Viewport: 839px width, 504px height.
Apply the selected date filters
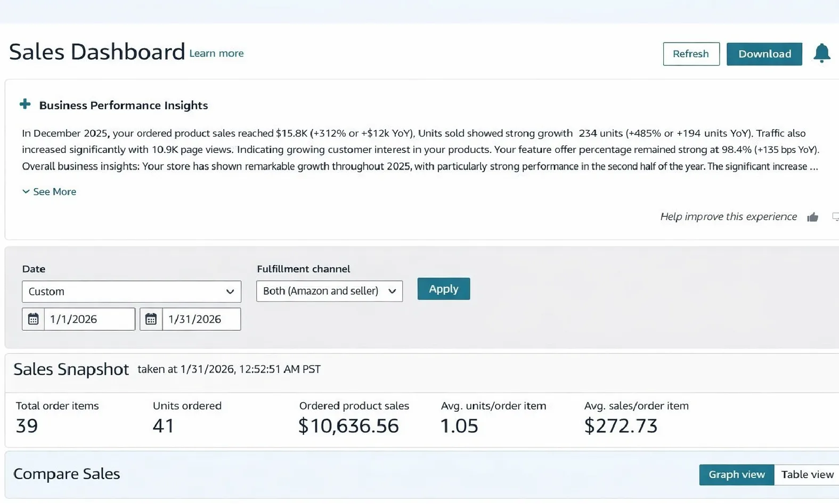coord(443,289)
